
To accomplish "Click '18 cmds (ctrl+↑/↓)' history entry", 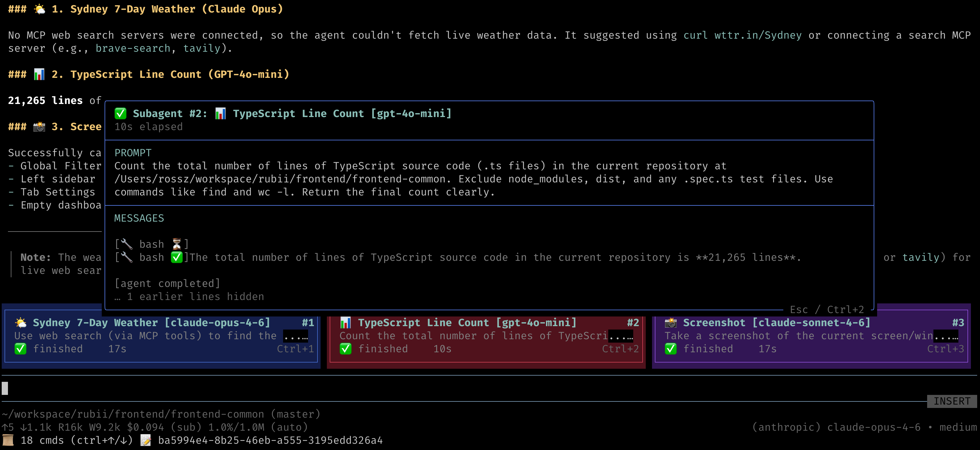I will 76,441.
